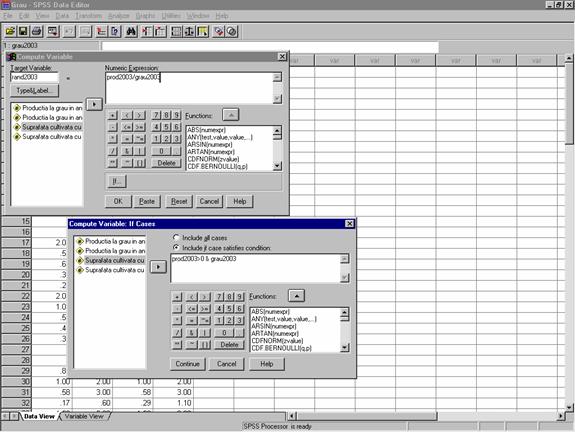Click the Select Cases toolbar icon

click(203, 32)
